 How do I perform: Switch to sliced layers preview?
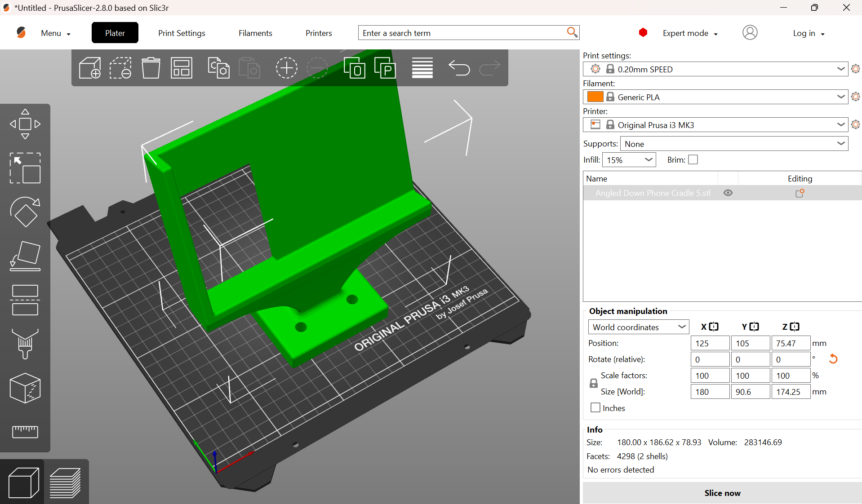pyautogui.click(x=66, y=482)
